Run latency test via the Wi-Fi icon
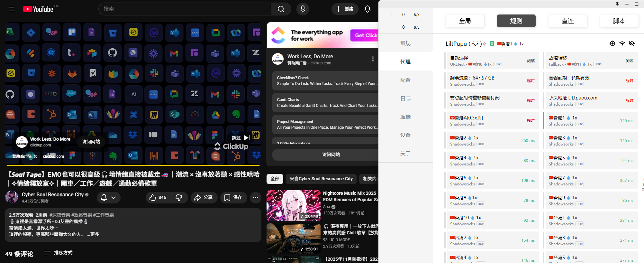644x263 pixels. 622,44
